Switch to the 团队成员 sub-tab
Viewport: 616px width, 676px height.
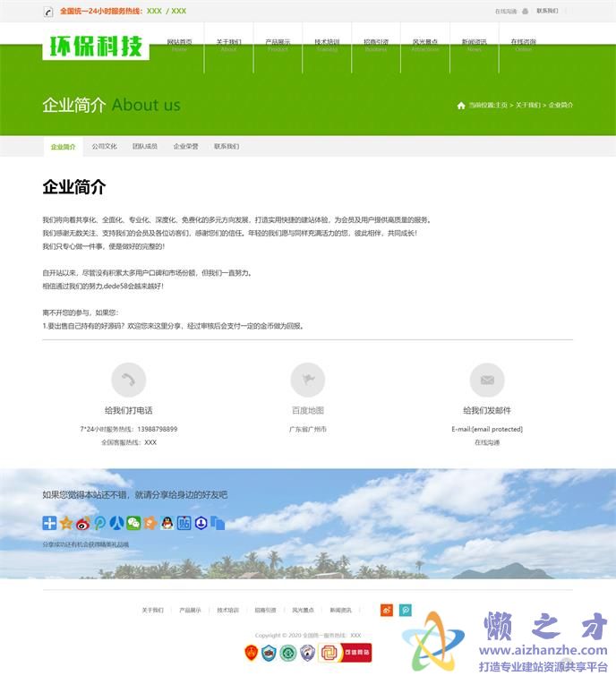(x=145, y=147)
